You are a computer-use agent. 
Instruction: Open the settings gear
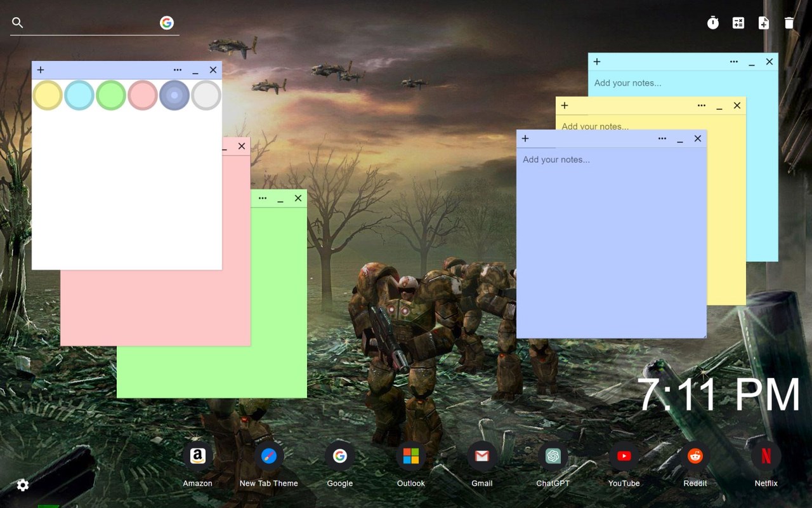23,485
